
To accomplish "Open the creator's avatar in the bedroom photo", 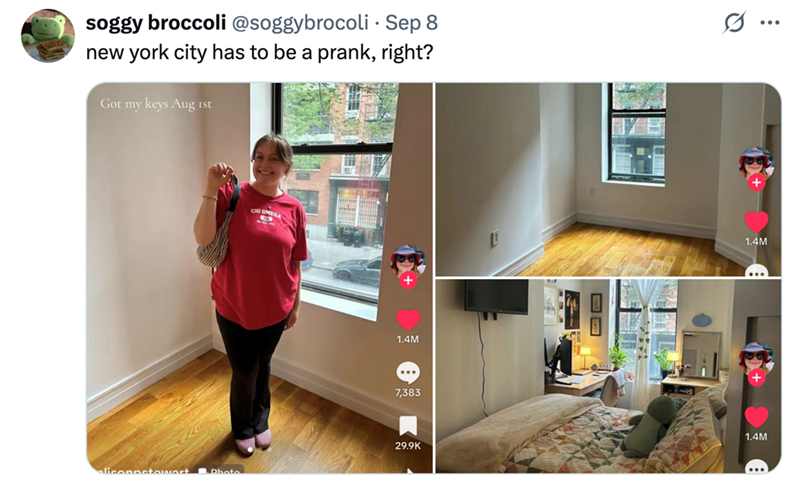I will (756, 358).
